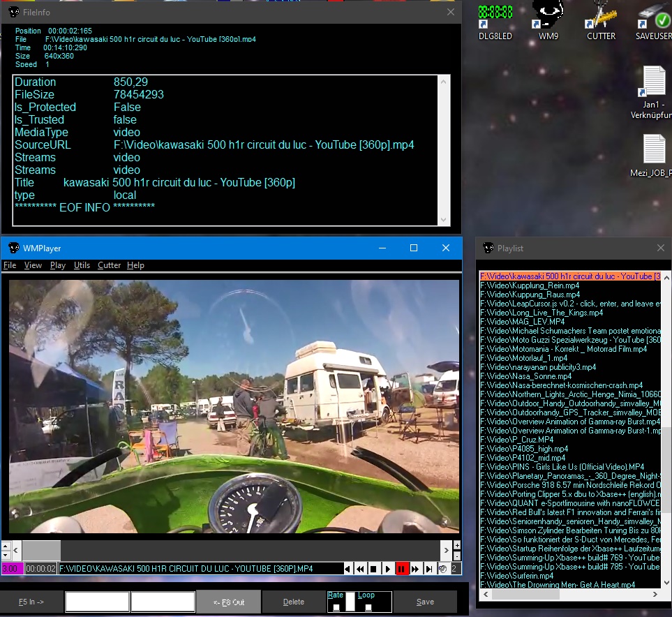Stop video playback with the square button
This screenshot has height=617, width=672.
point(373,569)
